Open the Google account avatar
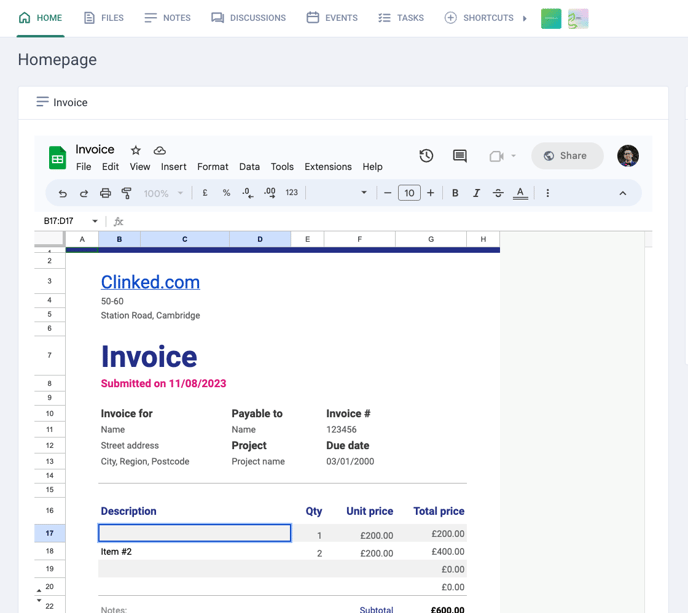This screenshot has width=688, height=613. coord(627,156)
